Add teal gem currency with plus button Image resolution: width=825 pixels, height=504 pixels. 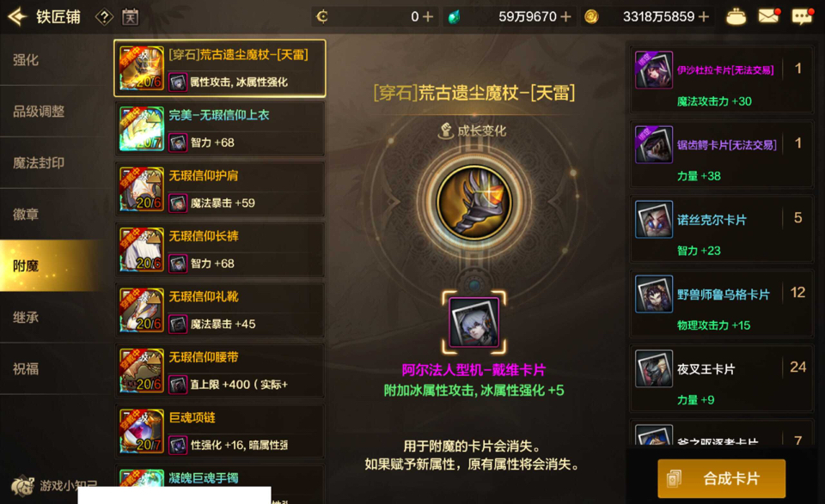click(565, 17)
